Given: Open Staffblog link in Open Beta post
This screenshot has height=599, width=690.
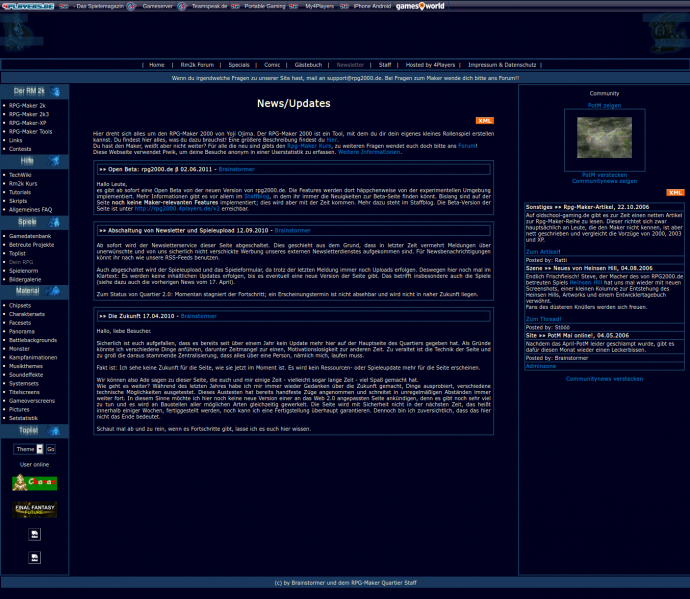Looking at the screenshot, I should 257,196.
